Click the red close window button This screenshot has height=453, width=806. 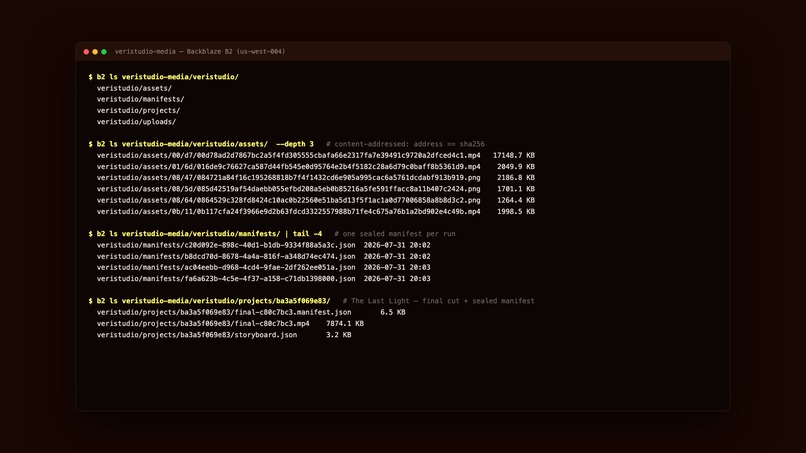[86, 51]
